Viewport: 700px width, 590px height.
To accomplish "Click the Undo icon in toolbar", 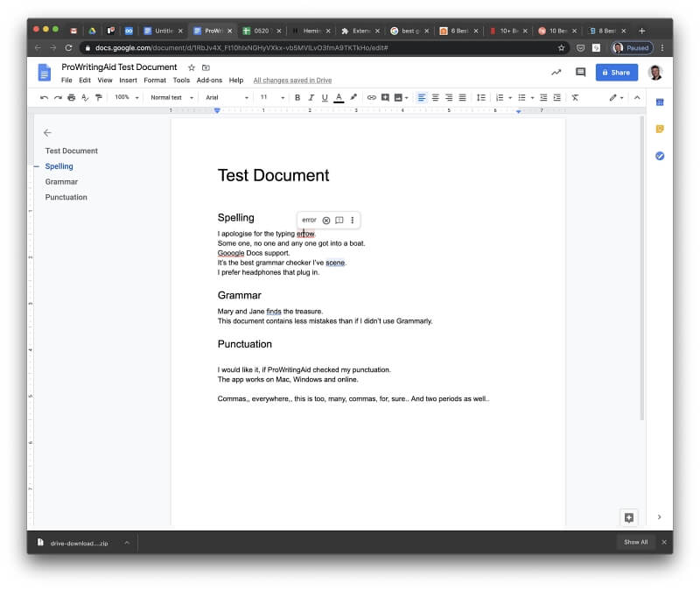I will (44, 97).
